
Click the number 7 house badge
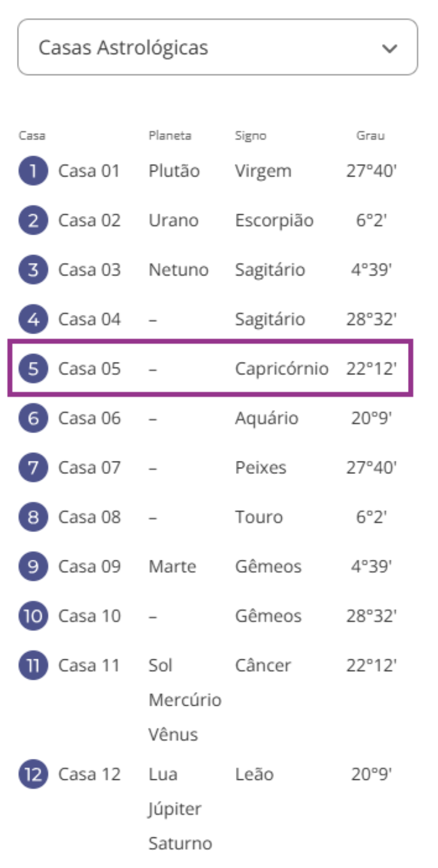[33, 468]
